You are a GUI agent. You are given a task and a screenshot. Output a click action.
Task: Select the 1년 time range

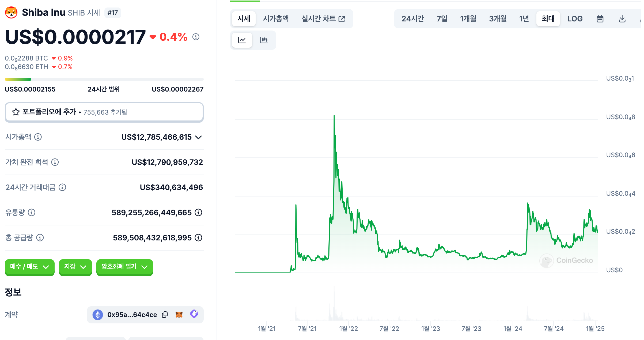pos(524,18)
